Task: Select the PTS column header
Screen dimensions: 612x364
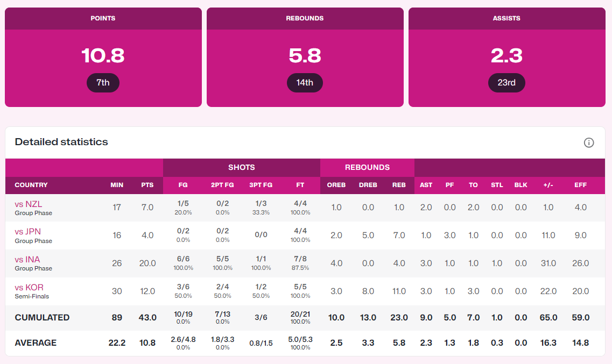Action: tap(147, 185)
